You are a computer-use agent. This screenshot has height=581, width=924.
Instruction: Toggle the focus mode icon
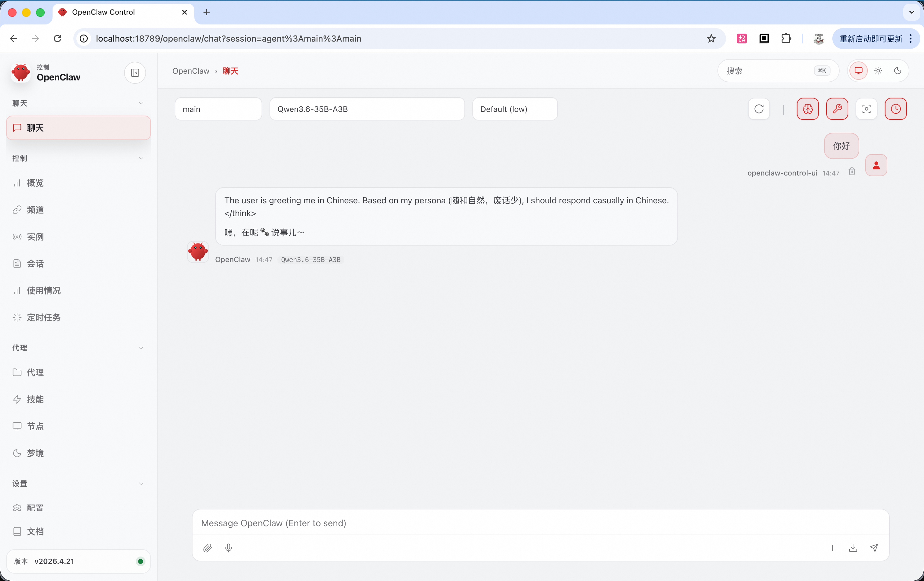tap(866, 109)
